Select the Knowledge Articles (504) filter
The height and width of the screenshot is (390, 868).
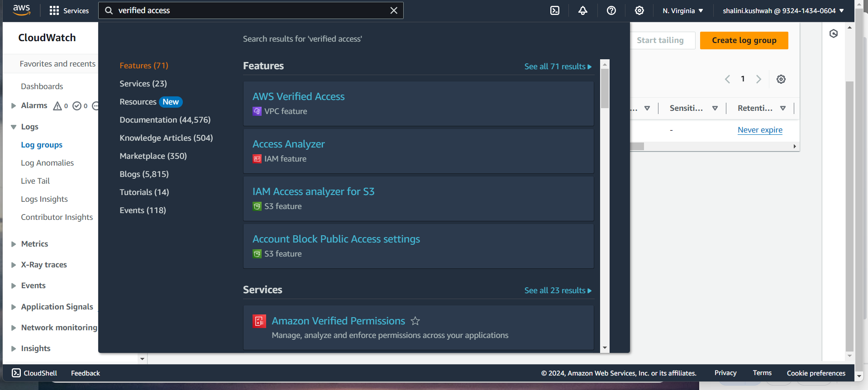[x=166, y=138]
